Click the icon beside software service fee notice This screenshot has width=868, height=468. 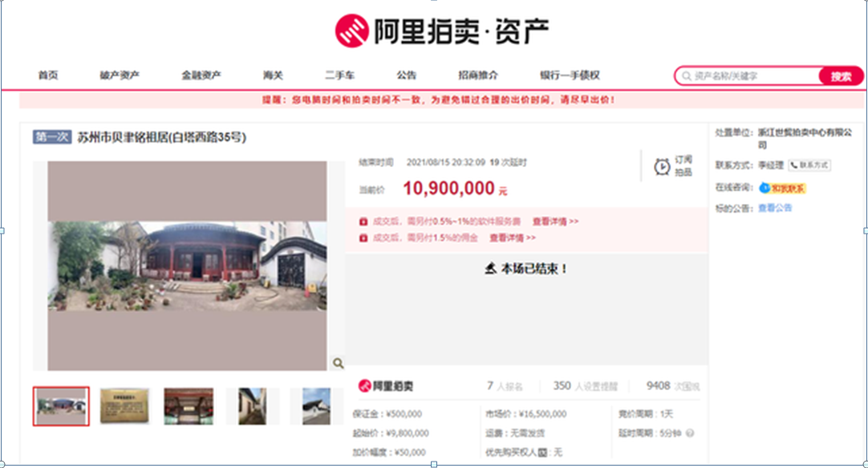pos(363,222)
